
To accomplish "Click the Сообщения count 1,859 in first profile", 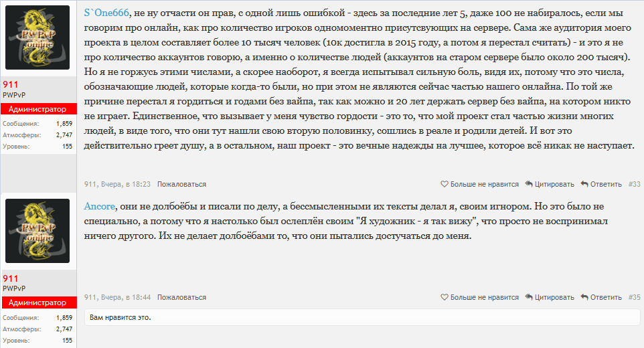I will [64, 124].
